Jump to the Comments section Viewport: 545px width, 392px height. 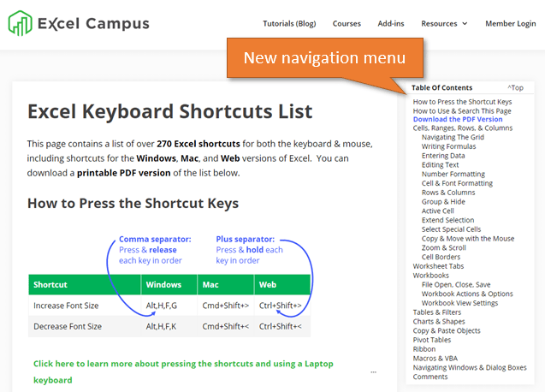coord(430,377)
